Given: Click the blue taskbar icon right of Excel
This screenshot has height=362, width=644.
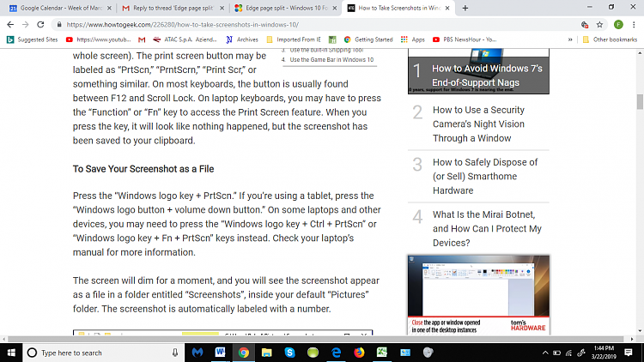Looking at the screenshot, I should pos(405,353).
